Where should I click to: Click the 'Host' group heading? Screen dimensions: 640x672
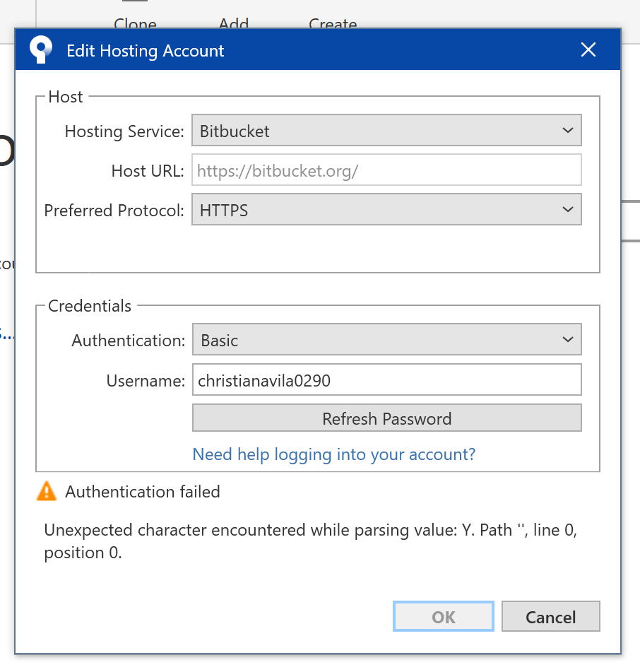[66, 97]
